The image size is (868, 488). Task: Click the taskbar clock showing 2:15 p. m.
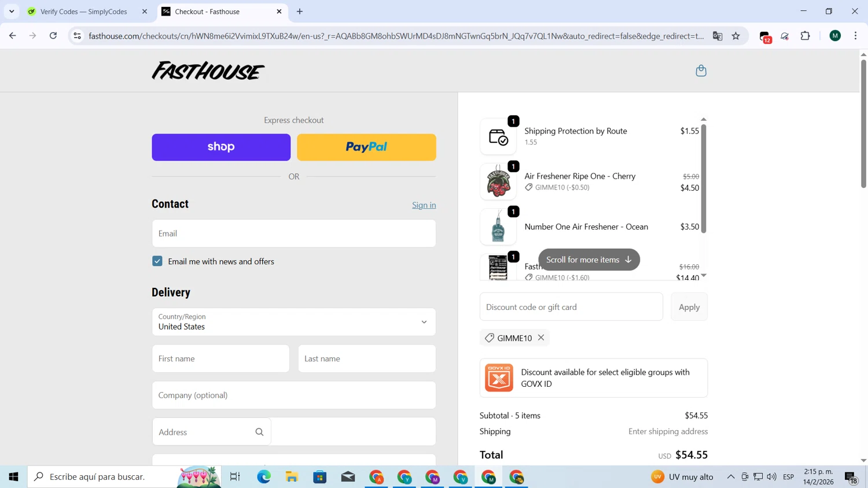pos(818,477)
